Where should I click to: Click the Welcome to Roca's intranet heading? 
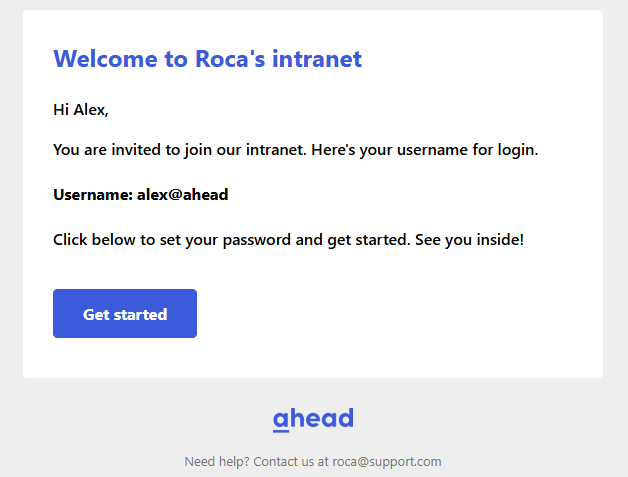pos(207,59)
